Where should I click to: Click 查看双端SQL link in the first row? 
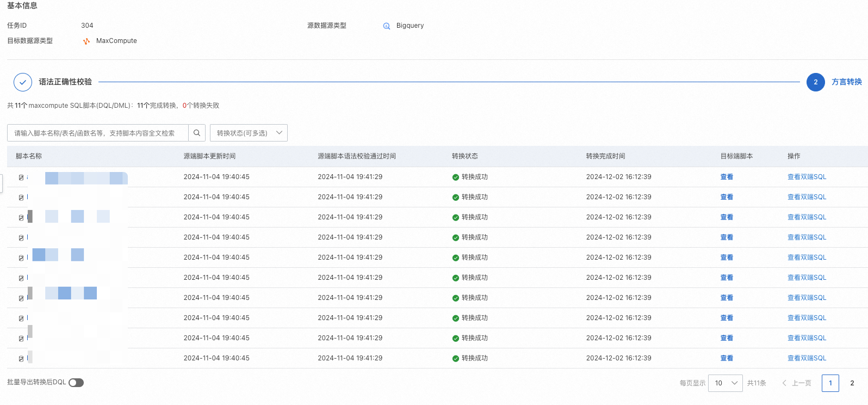click(x=807, y=177)
